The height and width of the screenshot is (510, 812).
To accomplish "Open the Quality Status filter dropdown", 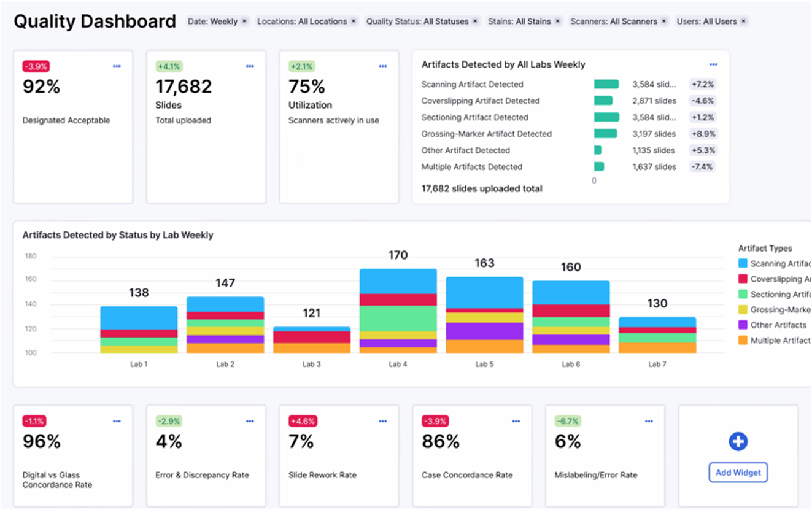I will 417,21.
